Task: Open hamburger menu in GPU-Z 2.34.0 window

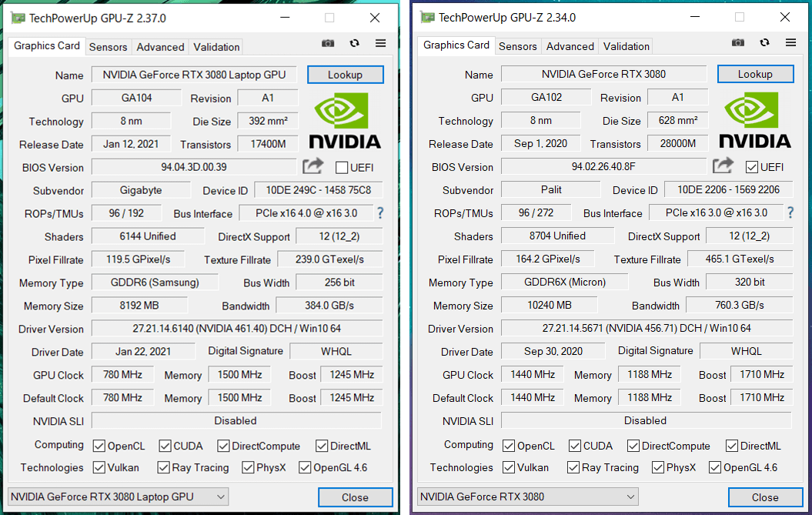Action: (x=790, y=42)
